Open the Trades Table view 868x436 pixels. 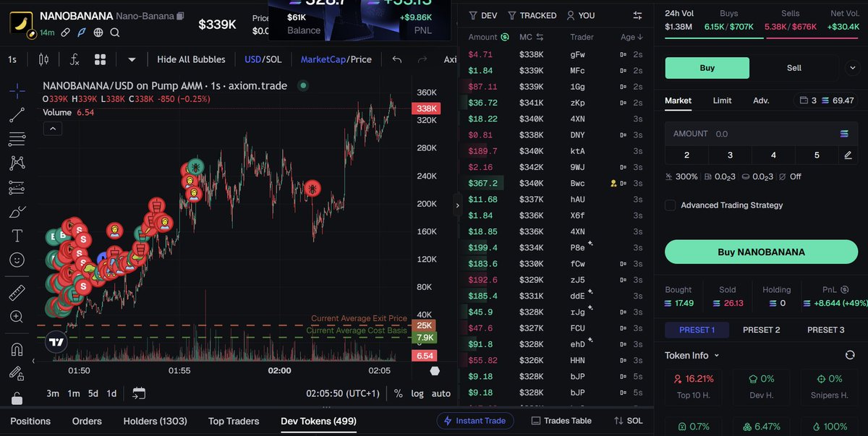coord(561,421)
